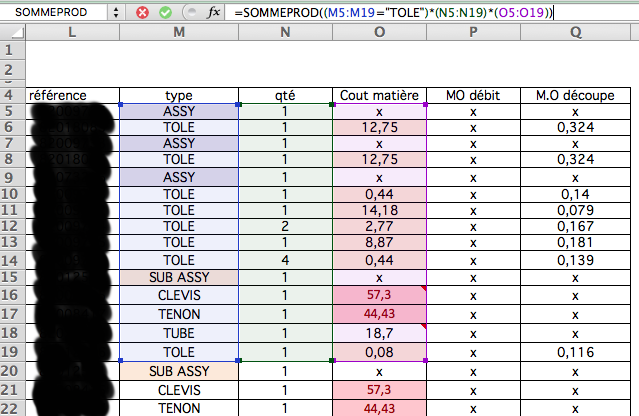This screenshot has height=416, width=639.
Task: Select column N header
Action: (x=285, y=32)
